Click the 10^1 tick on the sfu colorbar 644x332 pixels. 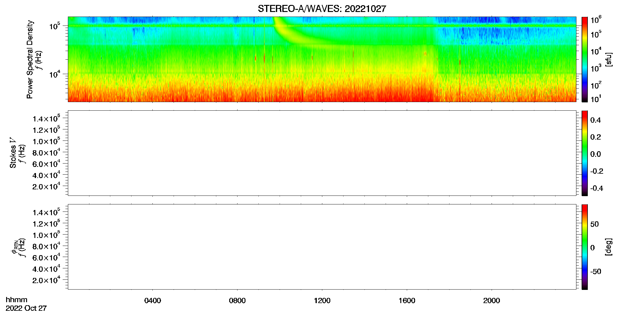click(596, 99)
